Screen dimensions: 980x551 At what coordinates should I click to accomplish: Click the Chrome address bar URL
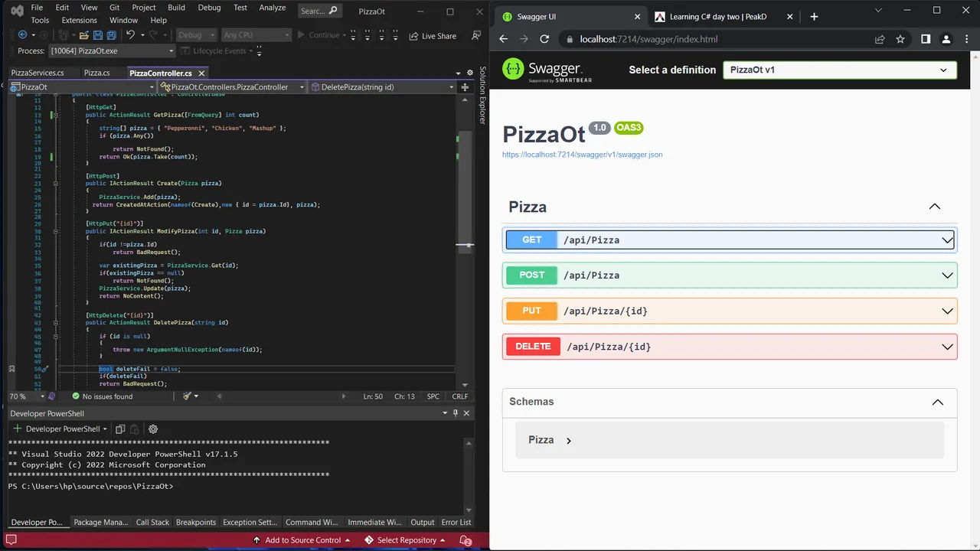point(648,39)
